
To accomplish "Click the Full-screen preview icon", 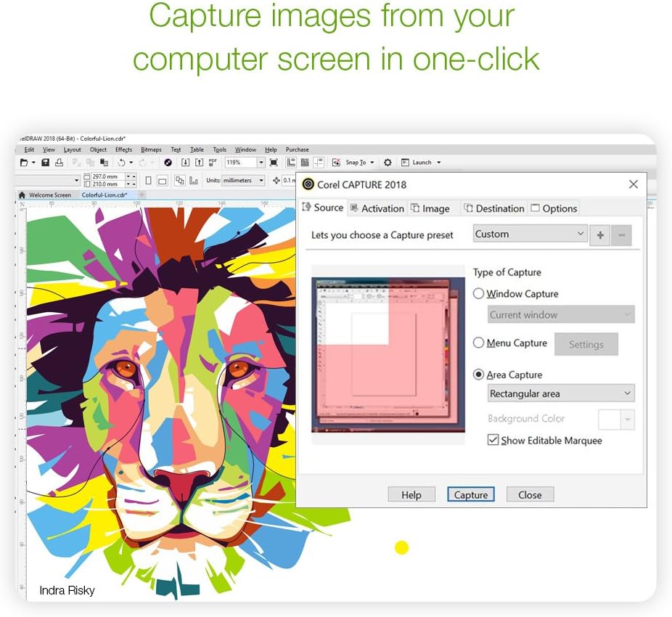I will [274, 163].
